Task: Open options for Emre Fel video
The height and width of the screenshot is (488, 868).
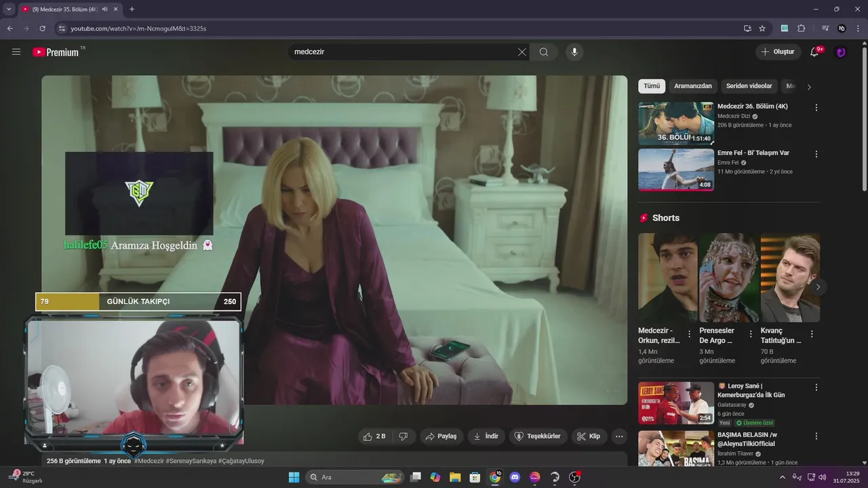Action: pos(816,155)
